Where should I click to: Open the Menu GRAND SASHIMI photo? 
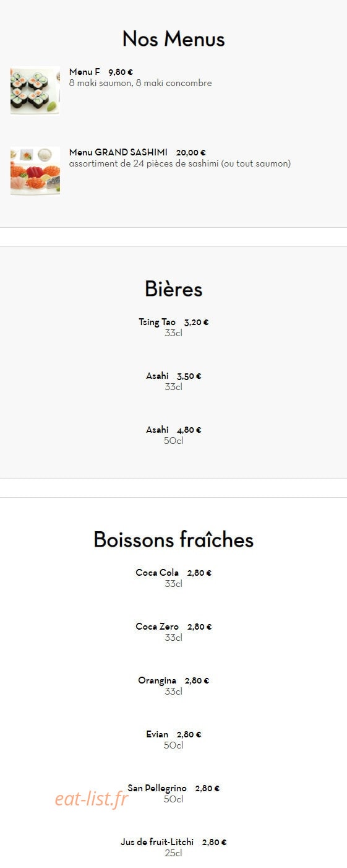[35, 171]
